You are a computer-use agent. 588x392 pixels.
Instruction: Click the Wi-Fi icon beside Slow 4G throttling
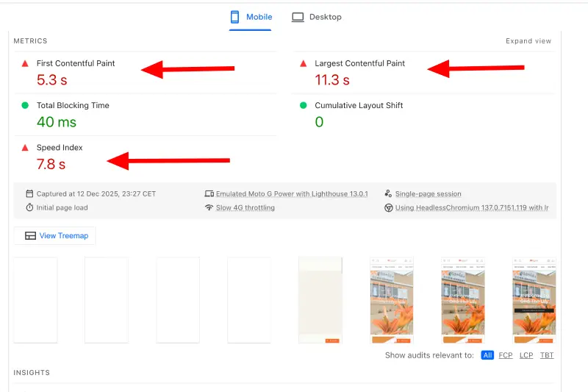tap(209, 208)
